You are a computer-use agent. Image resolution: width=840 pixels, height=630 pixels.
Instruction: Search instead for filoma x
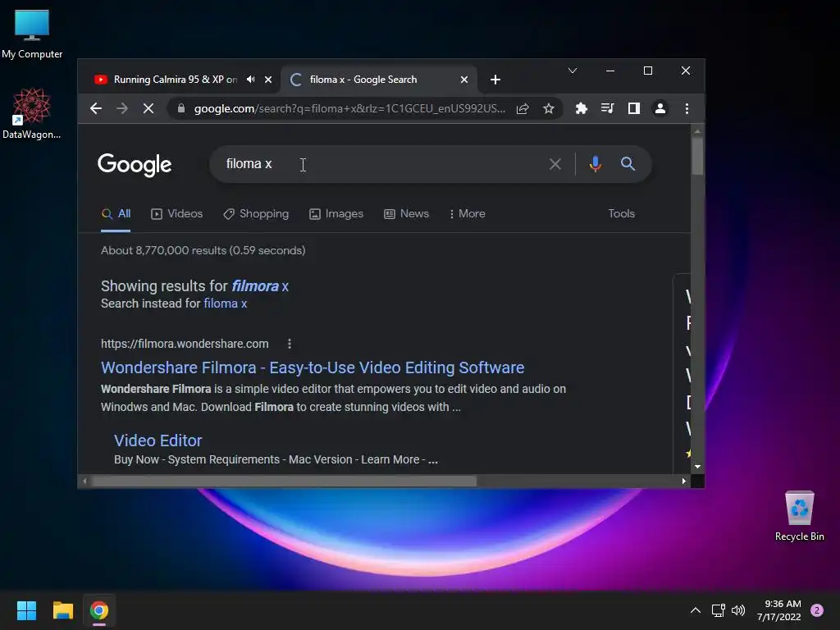[x=225, y=304]
